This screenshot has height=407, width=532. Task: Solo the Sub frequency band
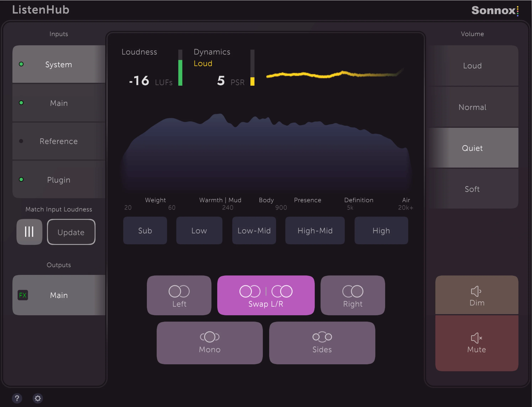click(x=145, y=230)
